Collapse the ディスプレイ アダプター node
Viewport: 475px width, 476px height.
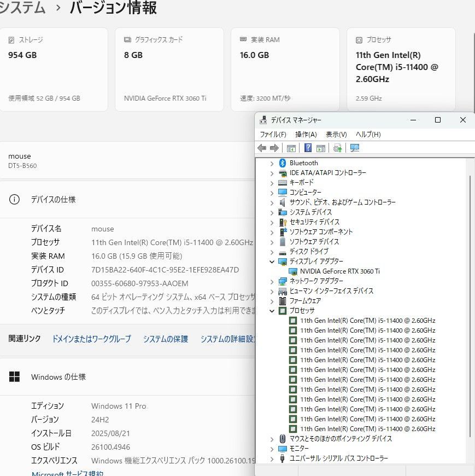(272, 262)
